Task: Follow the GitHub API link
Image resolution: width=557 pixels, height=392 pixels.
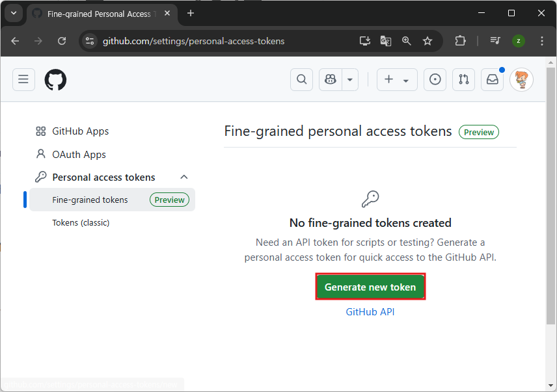Action: point(370,312)
